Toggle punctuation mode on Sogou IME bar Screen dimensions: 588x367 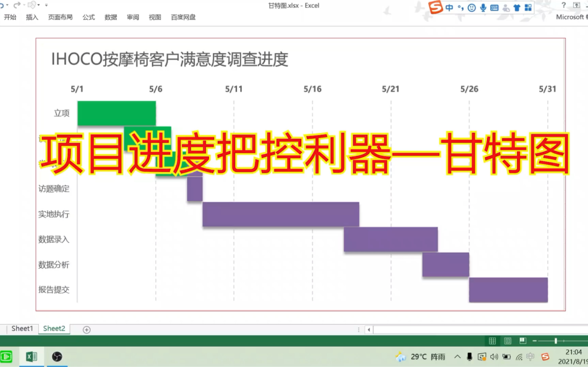tap(460, 8)
